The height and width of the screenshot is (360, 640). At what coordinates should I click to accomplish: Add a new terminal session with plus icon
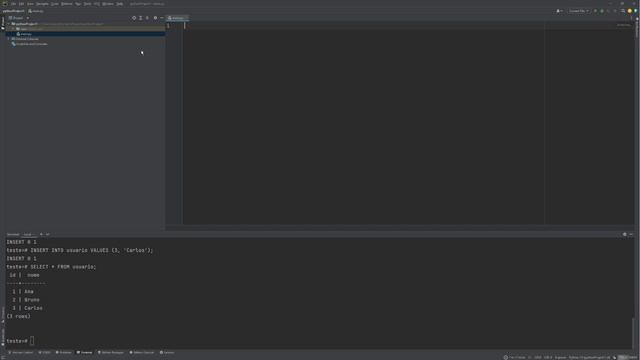coord(41,234)
